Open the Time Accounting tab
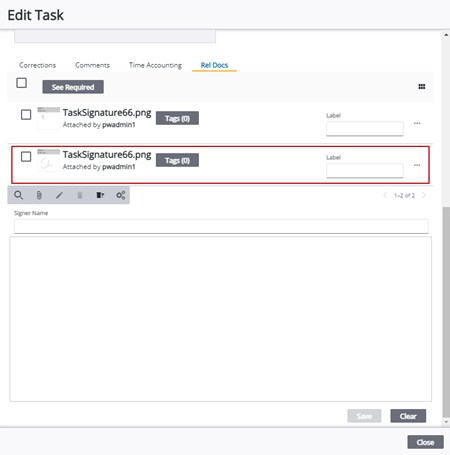The width and height of the screenshot is (450, 455). point(155,65)
